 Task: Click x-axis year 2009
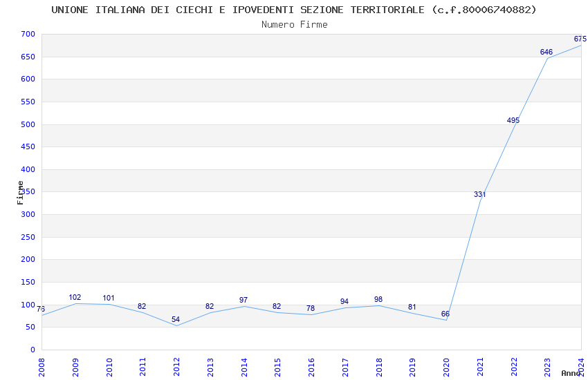click(x=75, y=367)
